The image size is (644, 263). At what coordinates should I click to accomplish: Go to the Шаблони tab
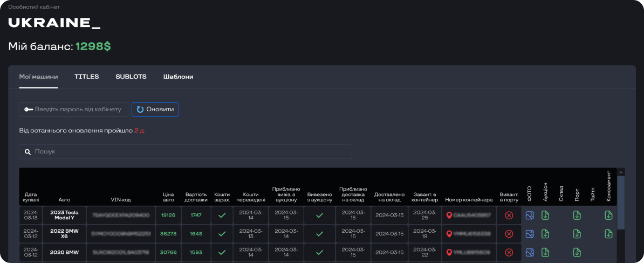tap(178, 77)
